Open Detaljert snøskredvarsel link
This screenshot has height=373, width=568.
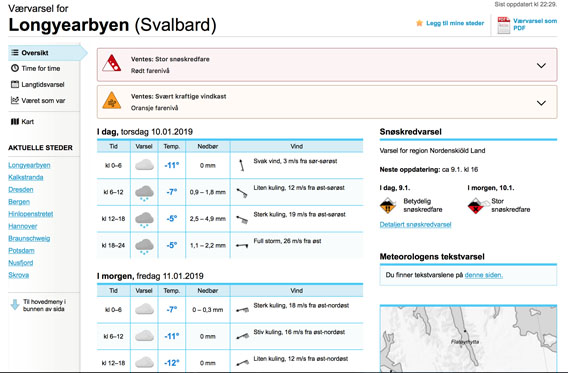coord(415,225)
